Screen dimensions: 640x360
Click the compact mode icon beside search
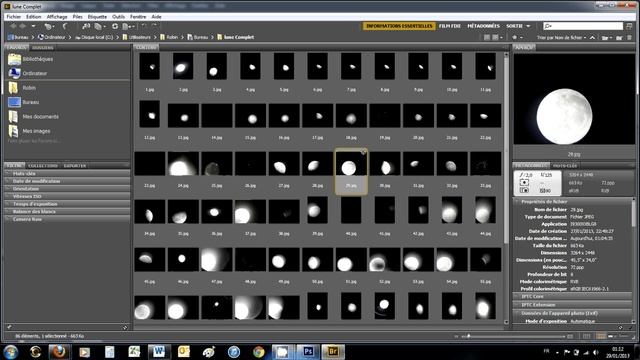pyautogui.click(x=629, y=26)
